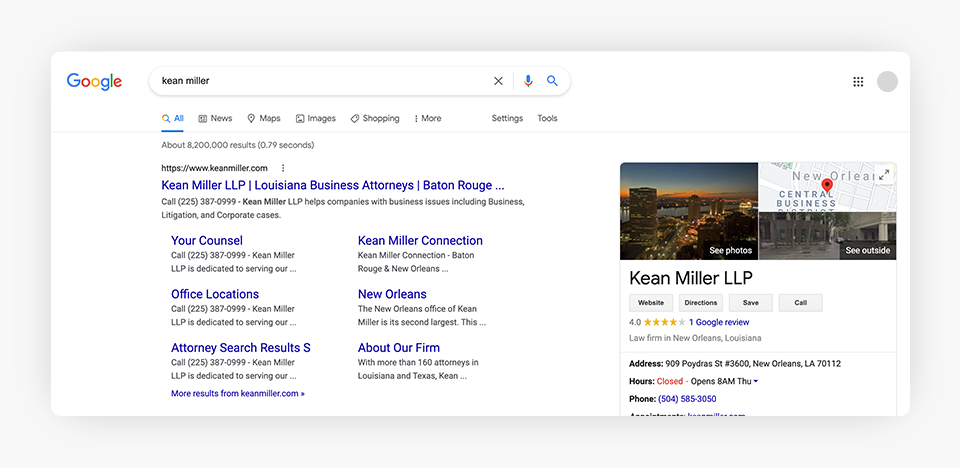Open the More search categories menu
This screenshot has height=468, width=960.
click(427, 118)
